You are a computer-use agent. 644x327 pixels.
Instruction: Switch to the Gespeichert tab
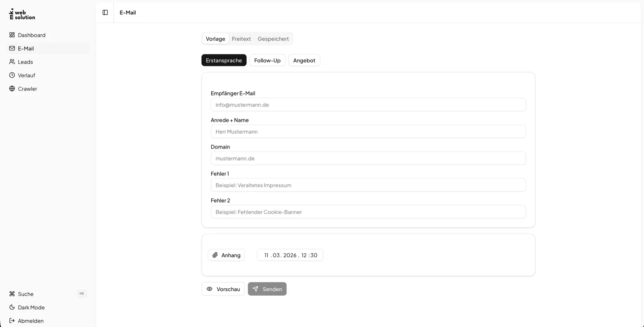273,39
